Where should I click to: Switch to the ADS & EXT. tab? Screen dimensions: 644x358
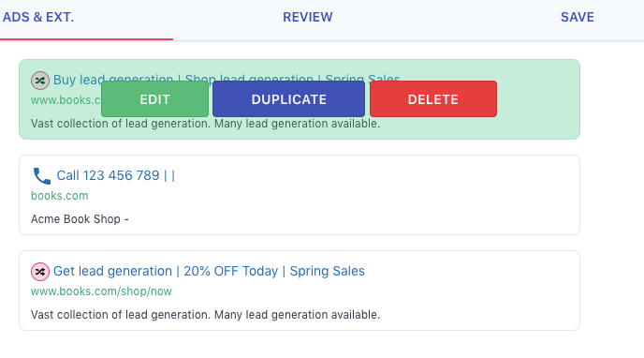coord(38,17)
